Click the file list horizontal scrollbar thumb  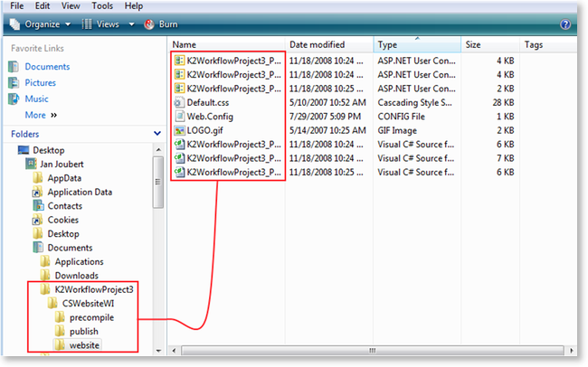[x=372, y=351]
